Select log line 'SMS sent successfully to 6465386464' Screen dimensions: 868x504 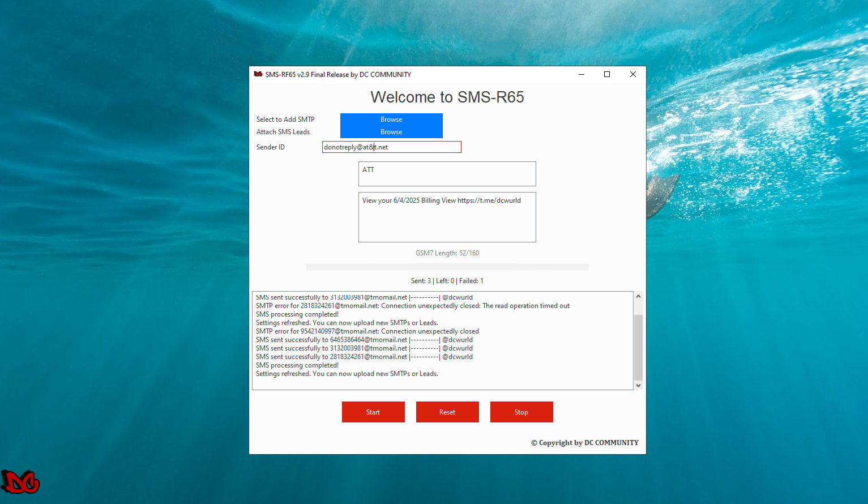364,340
